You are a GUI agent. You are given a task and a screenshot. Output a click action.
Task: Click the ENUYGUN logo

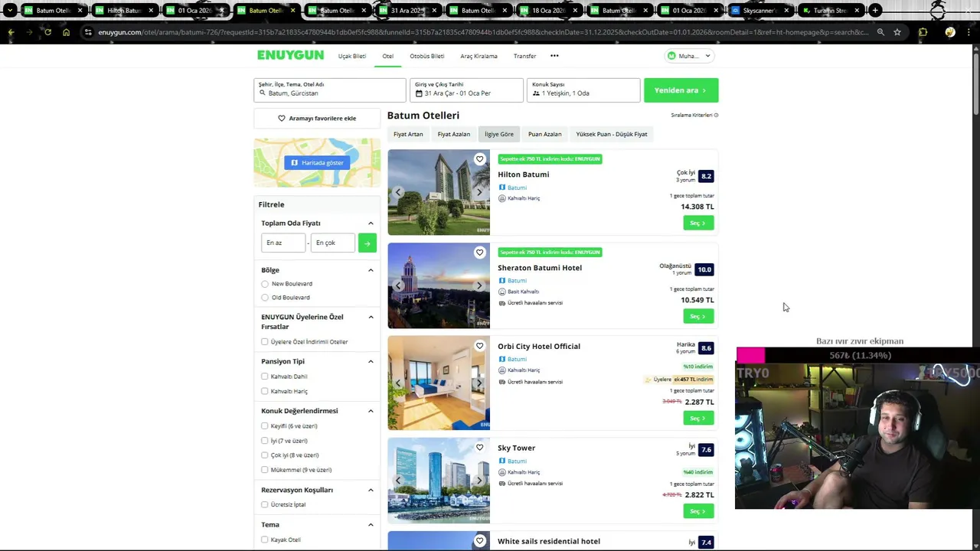(x=290, y=55)
